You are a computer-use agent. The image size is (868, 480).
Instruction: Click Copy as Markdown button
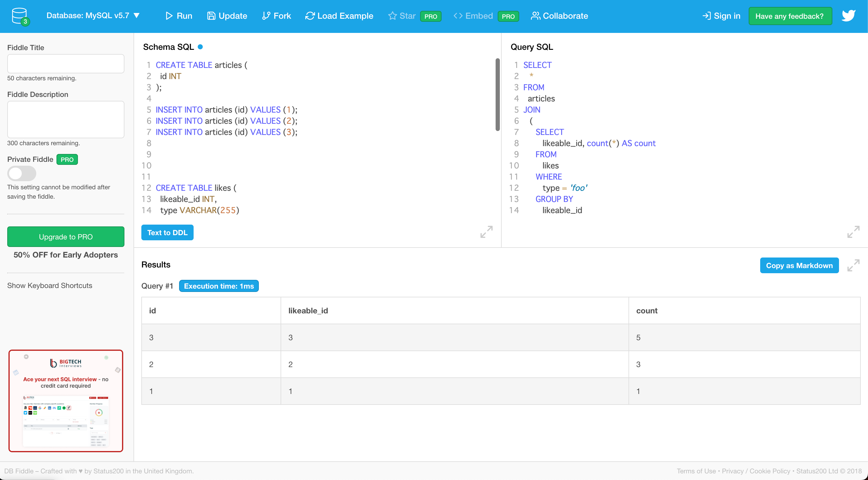[799, 265]
